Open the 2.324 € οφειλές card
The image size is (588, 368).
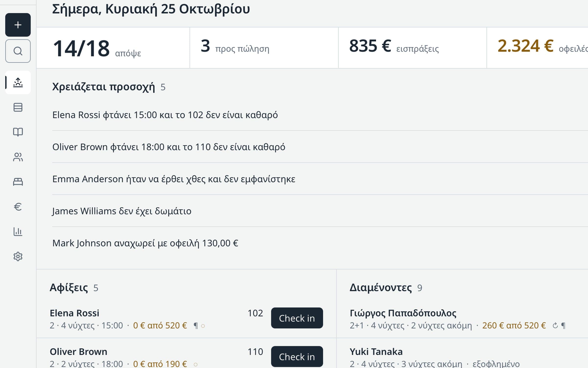(x=538, y=48)
